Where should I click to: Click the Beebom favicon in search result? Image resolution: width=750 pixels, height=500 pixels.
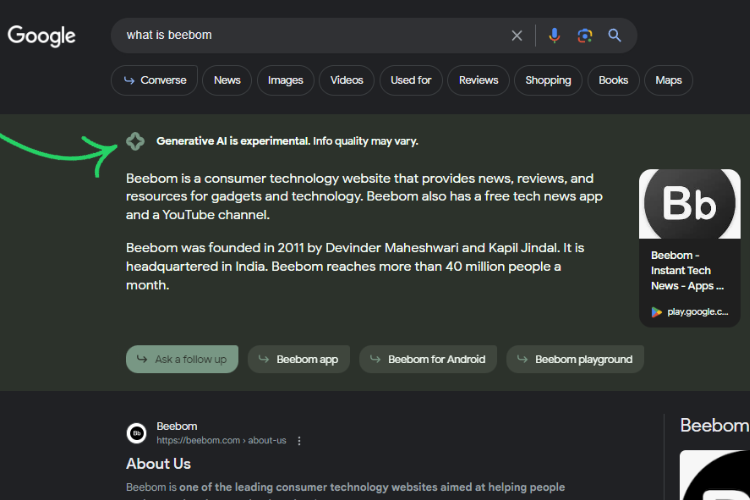[x=136, y=433]
